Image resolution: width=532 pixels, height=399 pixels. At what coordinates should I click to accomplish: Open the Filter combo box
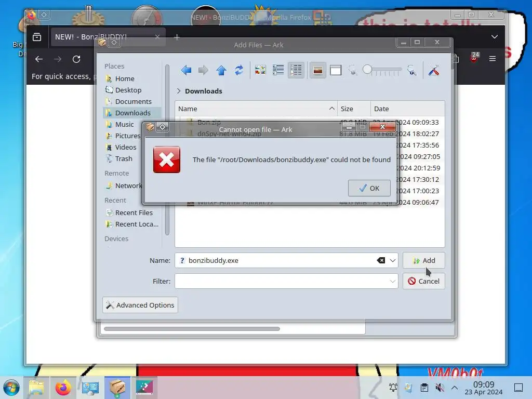286,281
